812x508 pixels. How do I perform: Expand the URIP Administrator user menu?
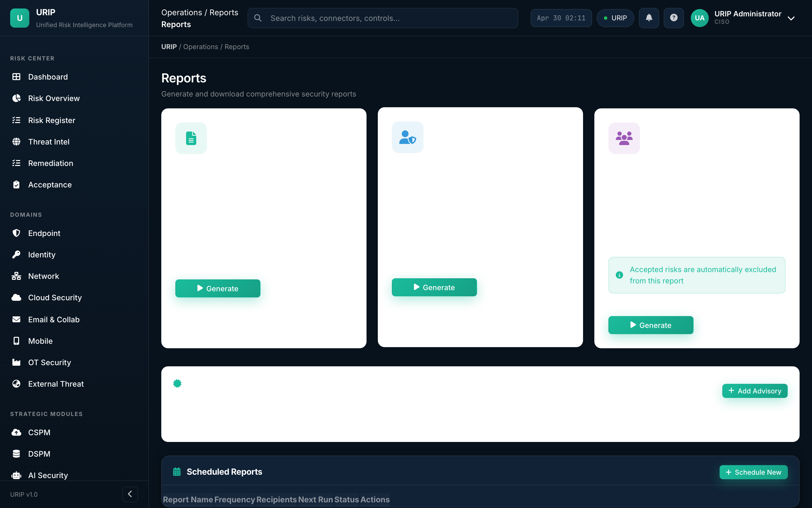(791, 18)
